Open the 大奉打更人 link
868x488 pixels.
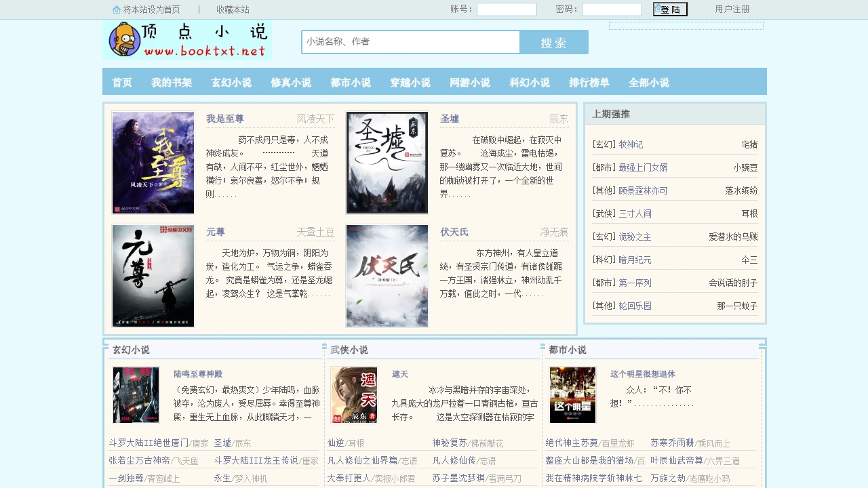click(349, 479)
